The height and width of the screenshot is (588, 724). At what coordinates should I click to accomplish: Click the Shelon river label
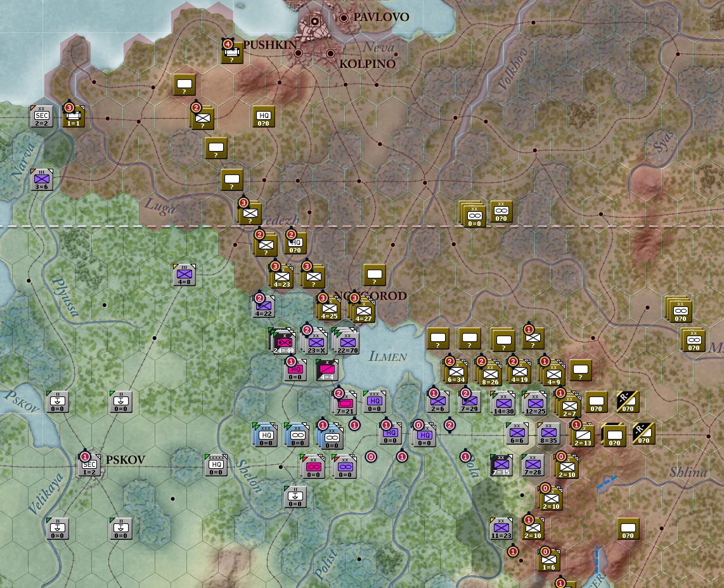coord(249,476)
